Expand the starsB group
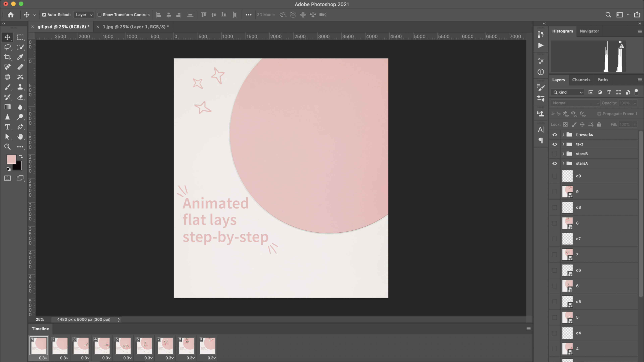644x362 pixels. (563, 154)
